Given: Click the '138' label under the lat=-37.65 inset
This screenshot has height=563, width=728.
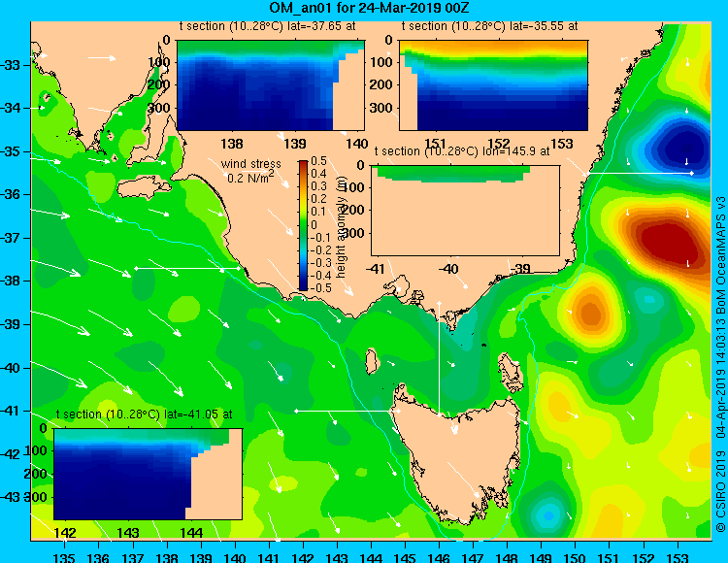Looking at the screenshot, I should (x=232, y=144).
